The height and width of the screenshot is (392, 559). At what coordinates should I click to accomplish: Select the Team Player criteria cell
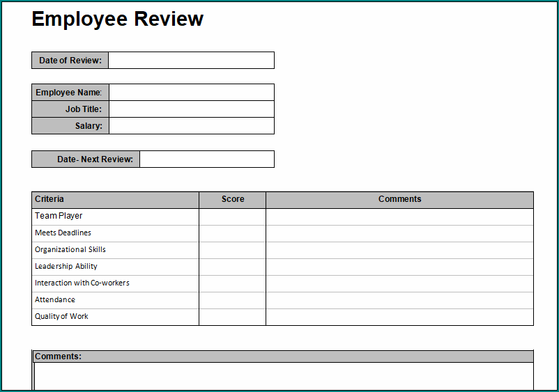(115, 217)
